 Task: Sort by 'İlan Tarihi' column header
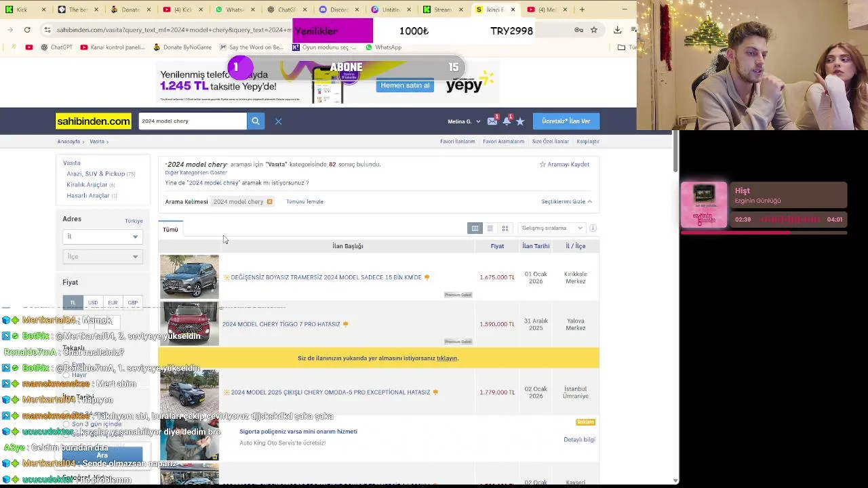[x=536, y=247]
